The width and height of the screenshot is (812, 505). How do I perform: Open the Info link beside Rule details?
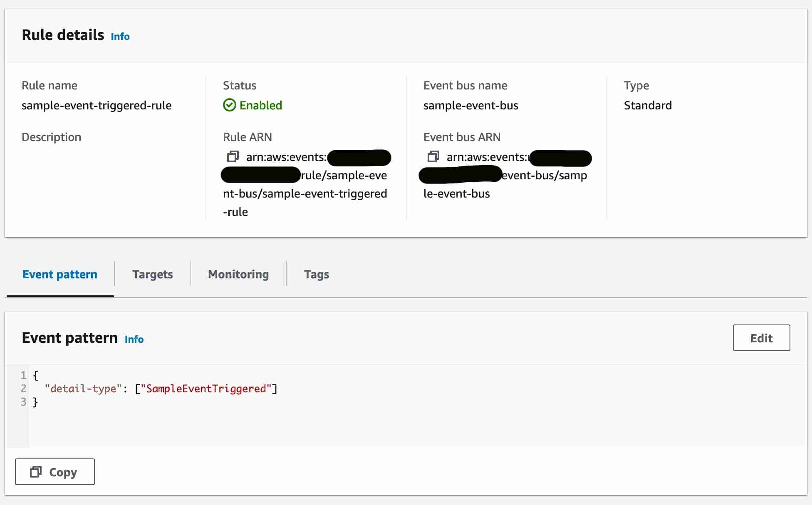[120, 37]
